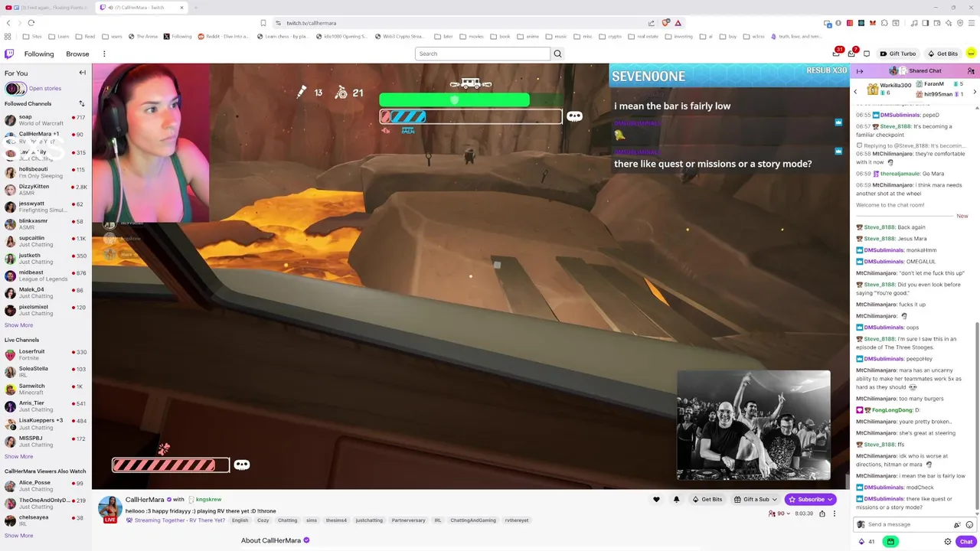The image size is (980, 551).
Task: Collapse the chat panel arrow
Action: (860, 71)
